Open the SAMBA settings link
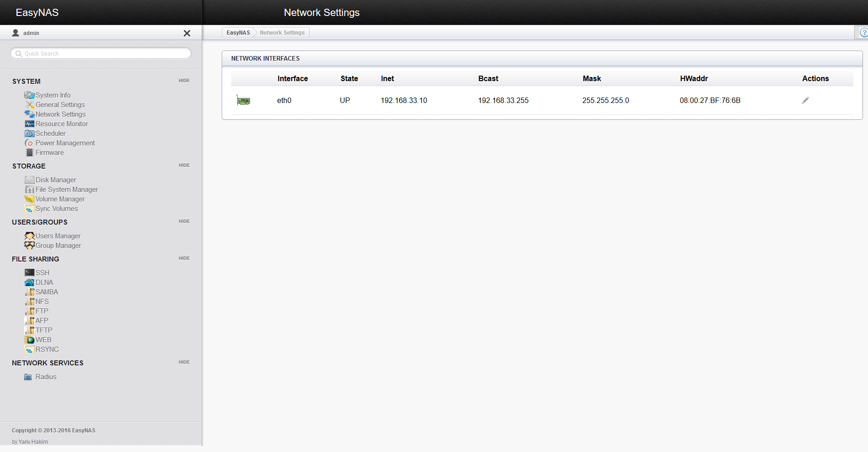 pyautogui.click(x=47, y=292)
